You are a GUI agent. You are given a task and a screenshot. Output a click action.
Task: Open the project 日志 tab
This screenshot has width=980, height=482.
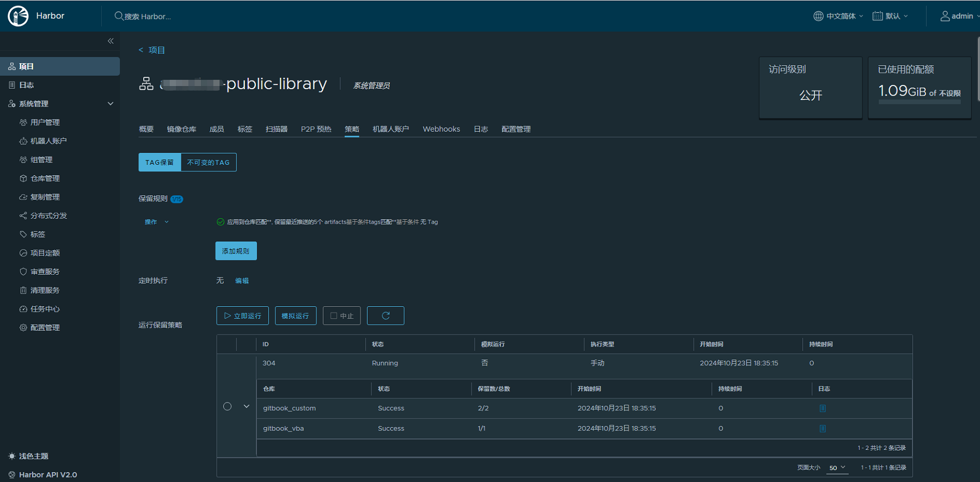pyautogui.click(x=481, y=129)
